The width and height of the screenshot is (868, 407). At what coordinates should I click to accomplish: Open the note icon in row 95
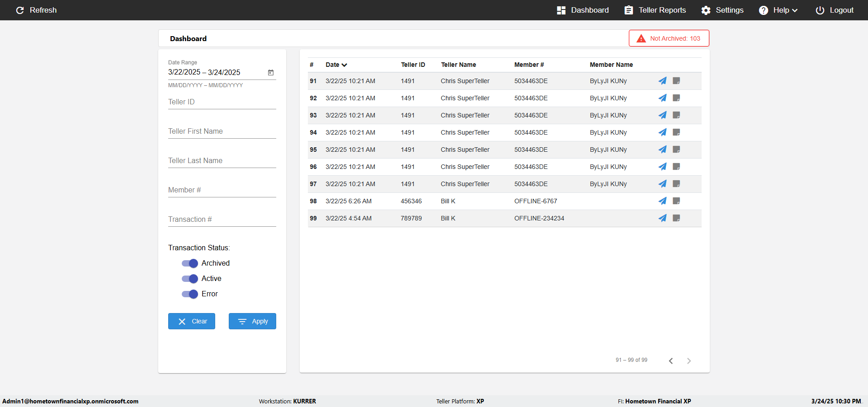pos(676,150)
